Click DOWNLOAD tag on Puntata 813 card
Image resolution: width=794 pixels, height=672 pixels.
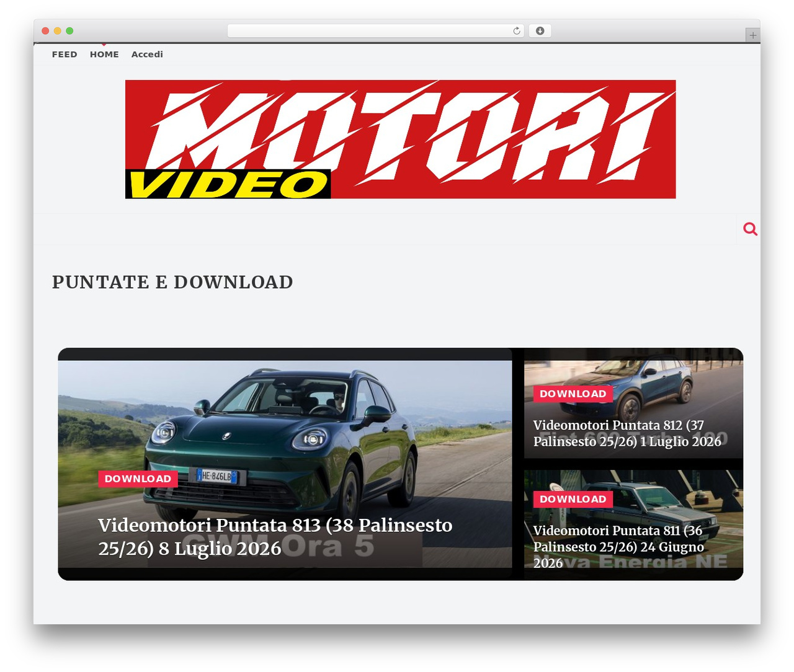pyautogui.click(x=138, y=479)
